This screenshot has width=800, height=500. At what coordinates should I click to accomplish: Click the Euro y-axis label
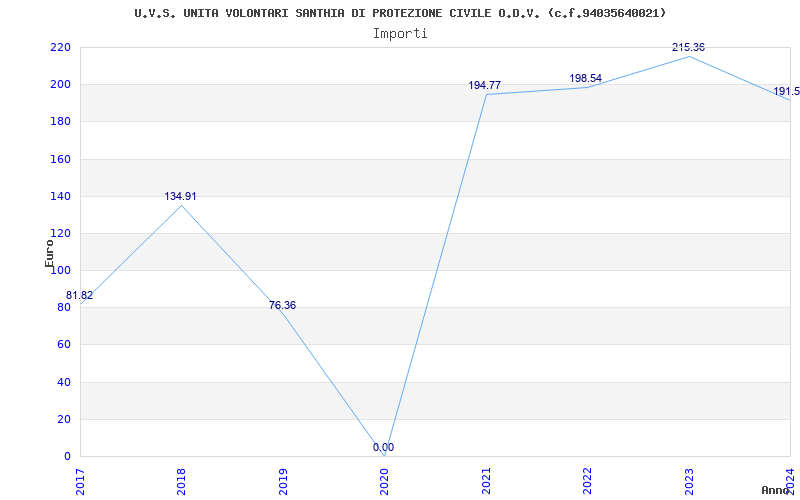click(49, 253)
